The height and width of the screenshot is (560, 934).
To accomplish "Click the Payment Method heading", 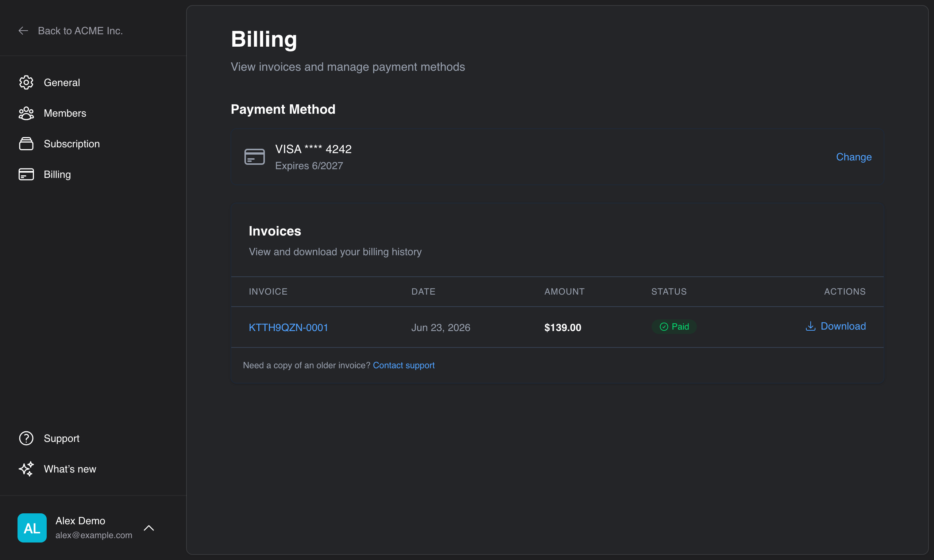I will (283, 109).
